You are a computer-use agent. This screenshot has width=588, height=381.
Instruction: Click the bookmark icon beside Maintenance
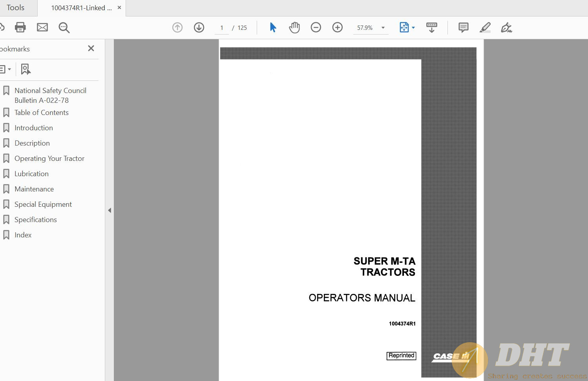(x=6, y=189)
